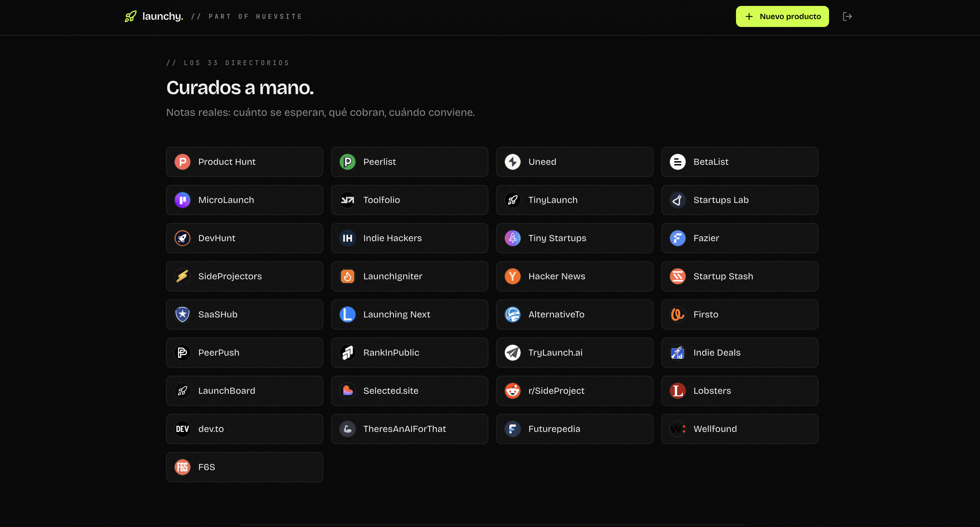The height and width of the screenshot is (527, 980).
Task: Open the Tiny Startups directory name
Action: click(x=557, y=238)
